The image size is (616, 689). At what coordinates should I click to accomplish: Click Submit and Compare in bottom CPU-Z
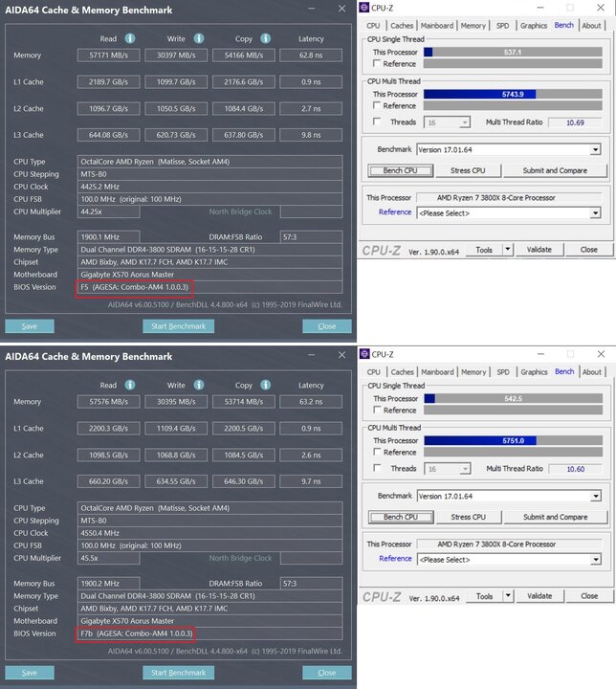[556, 517]
